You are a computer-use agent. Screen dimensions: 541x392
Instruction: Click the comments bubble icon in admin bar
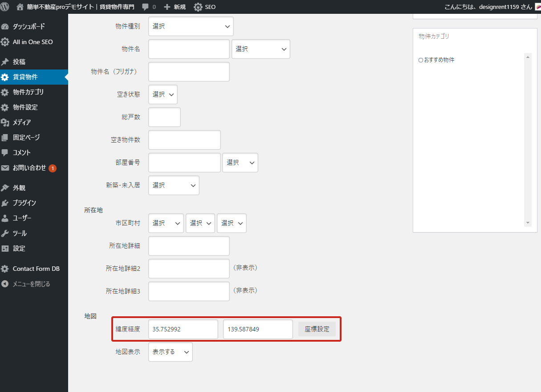[146, 7]
